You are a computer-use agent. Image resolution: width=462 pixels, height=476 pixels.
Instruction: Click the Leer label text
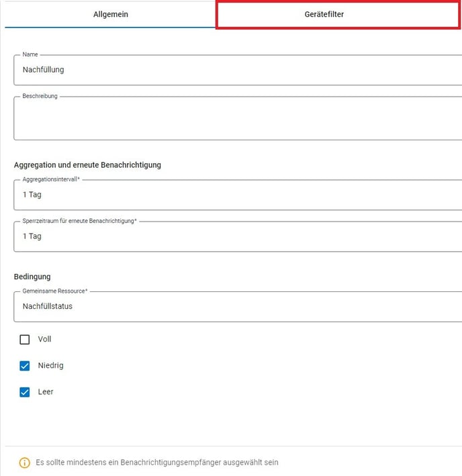click(45, 392)
